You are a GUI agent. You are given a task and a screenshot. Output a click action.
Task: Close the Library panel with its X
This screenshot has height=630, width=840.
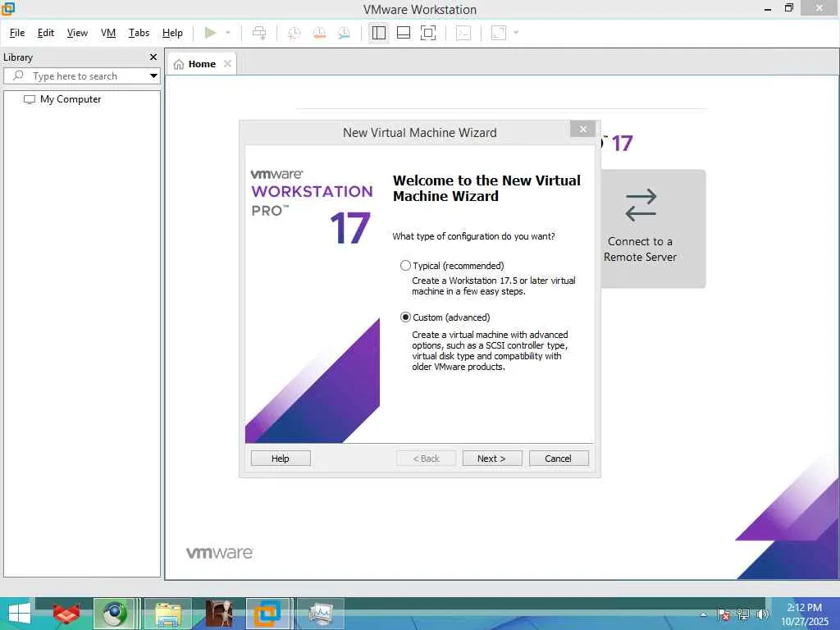coord(153,57)
